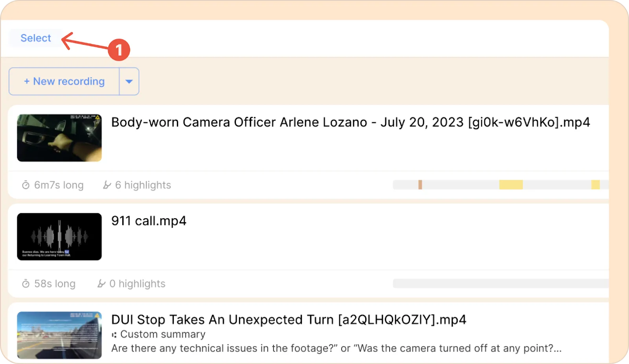Click the Body-worn Camera Officer Arlene Lozano title

(350, 122)
